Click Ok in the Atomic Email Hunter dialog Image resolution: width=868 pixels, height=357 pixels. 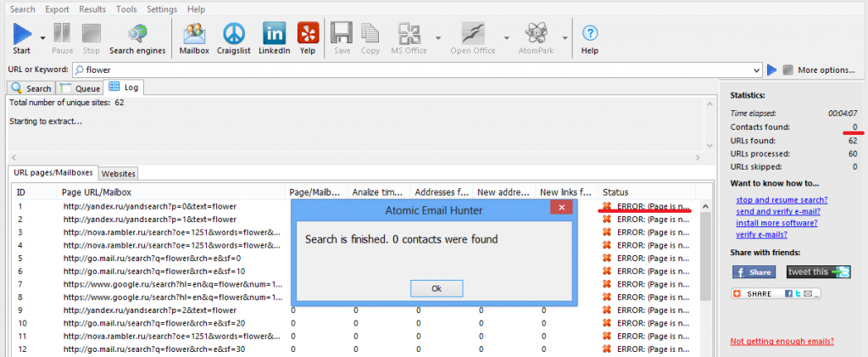click(x=437, y=288)
